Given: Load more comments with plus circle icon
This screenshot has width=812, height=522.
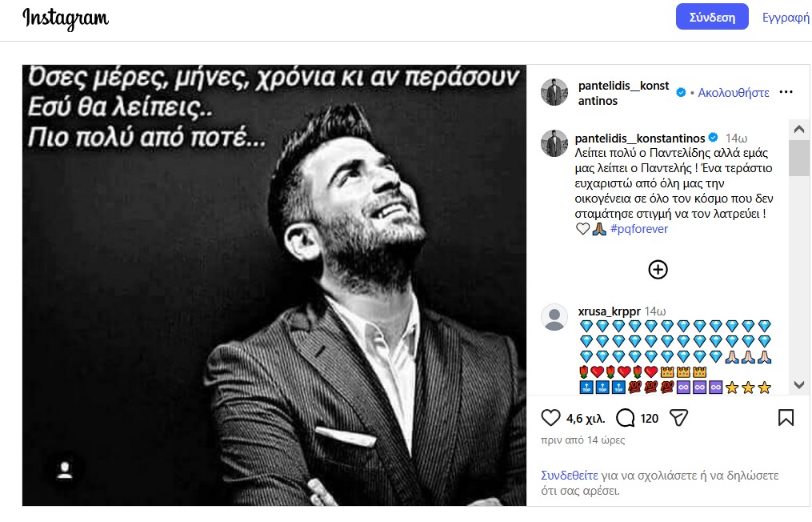Looking at the screenshot, I should point(658,270).
